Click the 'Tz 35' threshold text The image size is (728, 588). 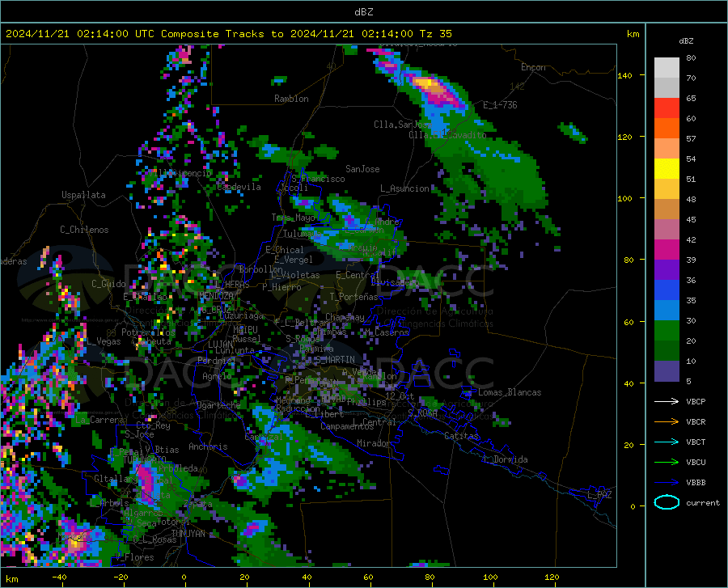[x=435, y=34]
